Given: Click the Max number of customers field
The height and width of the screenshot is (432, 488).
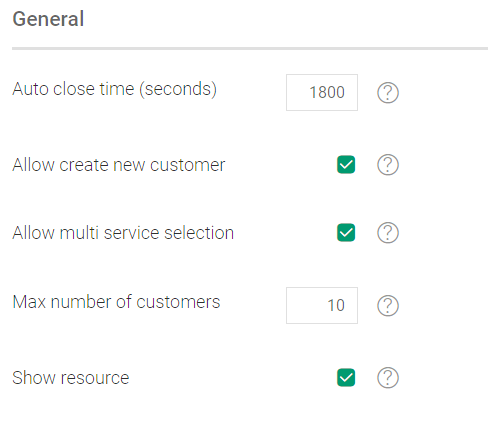Looking at the screenshot, I should click(322, 305).
